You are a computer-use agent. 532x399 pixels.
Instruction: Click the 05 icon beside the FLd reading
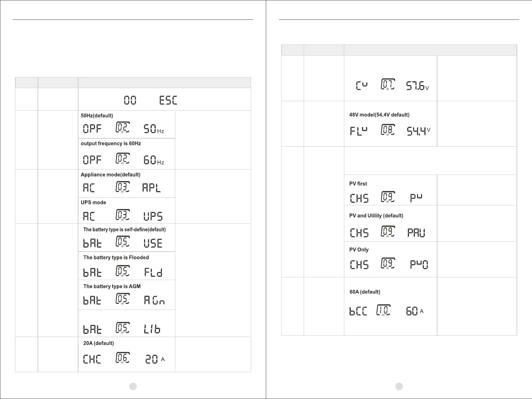[x=123, y=271]
